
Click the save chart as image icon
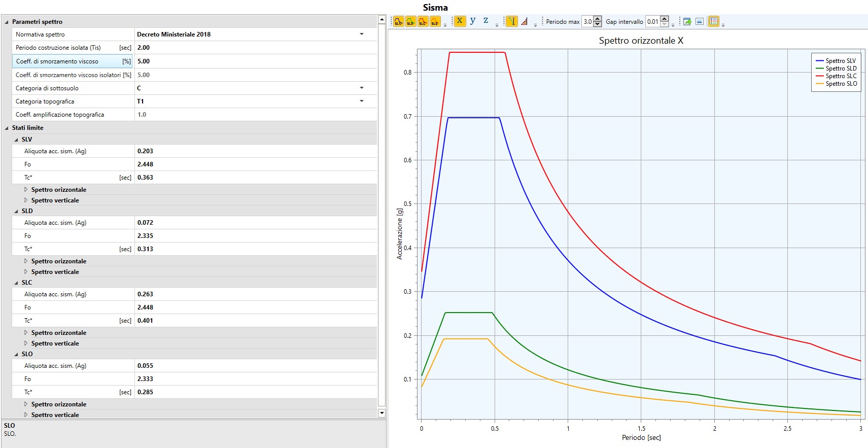coord(700,21)
